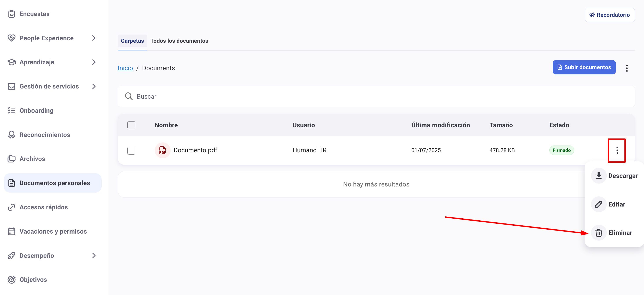
Task: Click the Reconocimientos badge icon
Action: pyautogui.click(x=11, y=135)
